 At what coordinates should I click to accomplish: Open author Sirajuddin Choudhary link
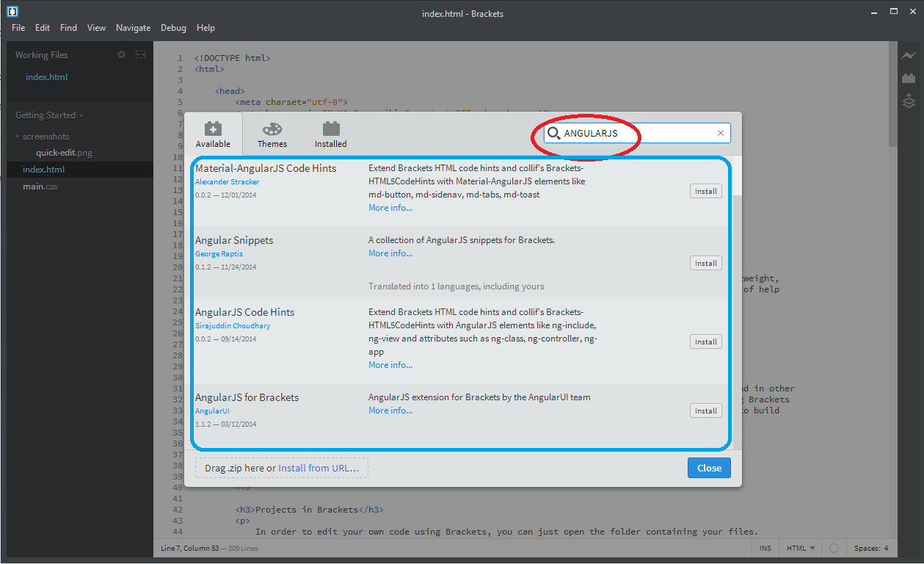233,325
